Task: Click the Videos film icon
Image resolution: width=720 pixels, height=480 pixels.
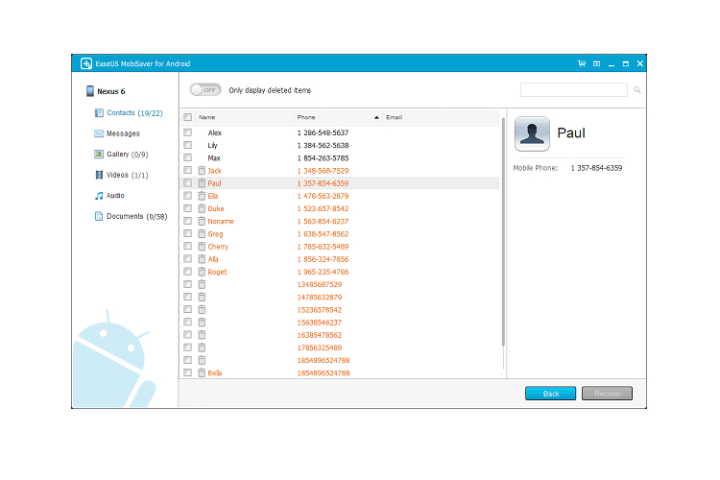Action: point(99,175)
